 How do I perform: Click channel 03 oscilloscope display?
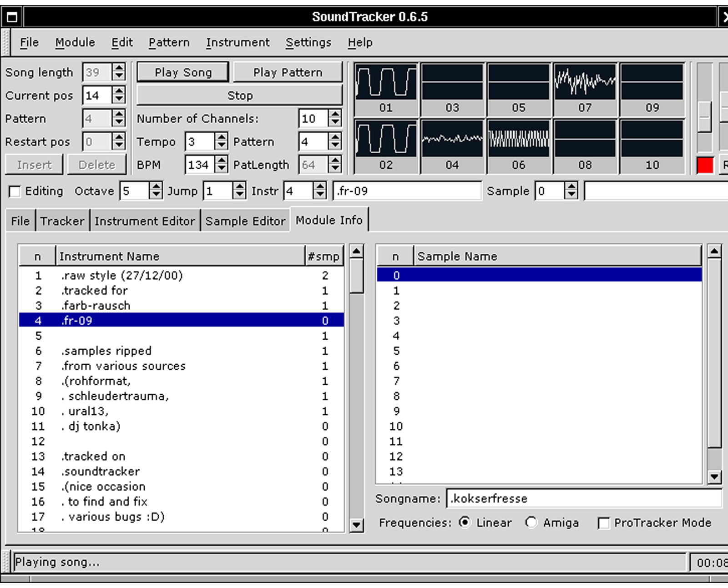click(x=452, y=82)
